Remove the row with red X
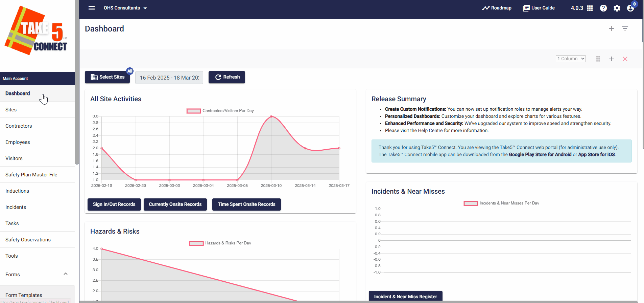 click(x=625, y=59)
